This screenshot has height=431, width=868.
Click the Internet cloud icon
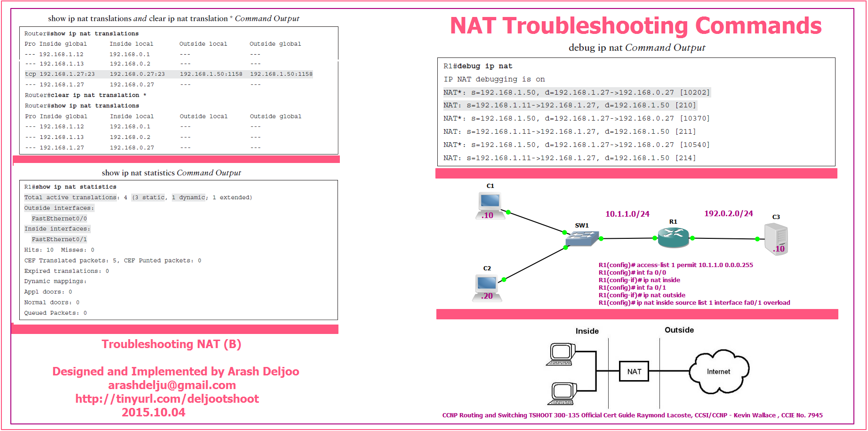[718, 372]
